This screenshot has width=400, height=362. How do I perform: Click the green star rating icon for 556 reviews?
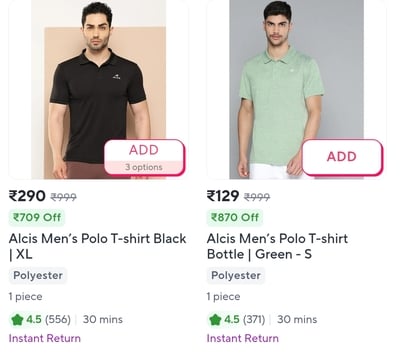[x=17, y=320]
